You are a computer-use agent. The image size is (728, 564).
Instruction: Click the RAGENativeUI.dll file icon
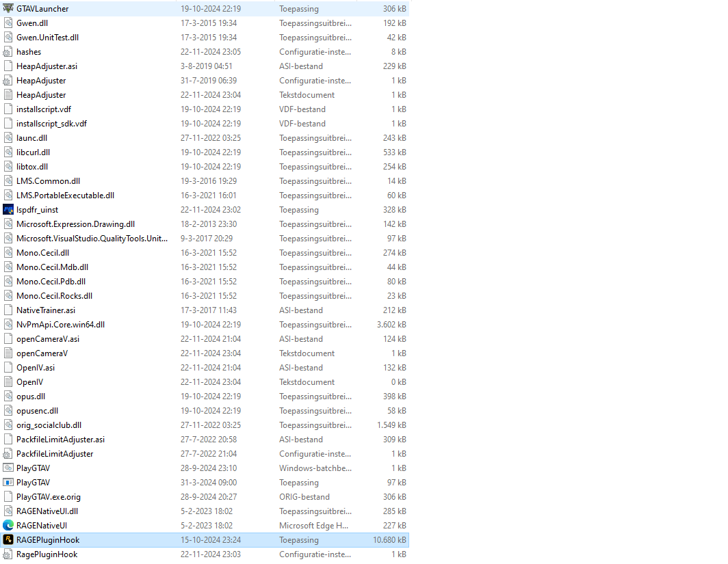[8, 511]
